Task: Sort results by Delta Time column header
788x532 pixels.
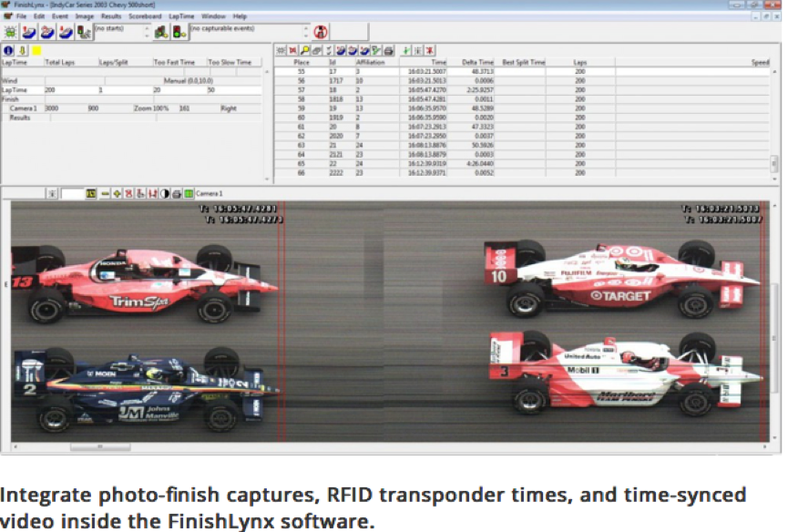Action: [471, 62]
